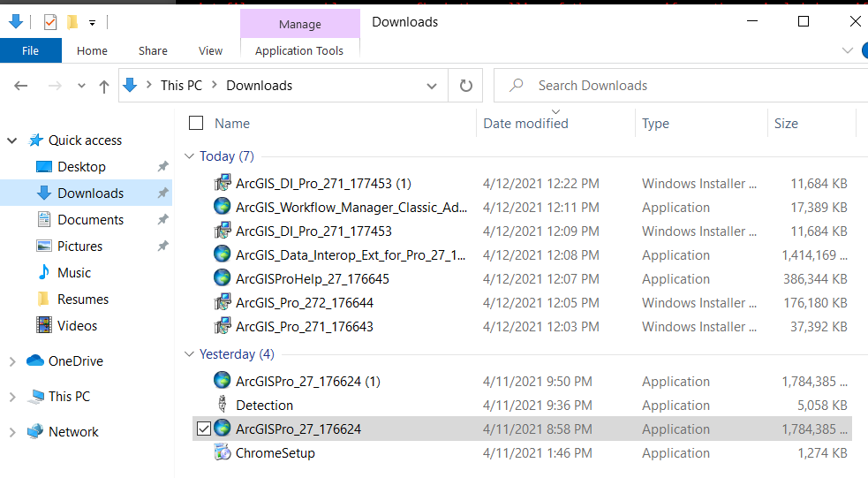Click the pin icon next to Desktop

(x=162, y=166)
